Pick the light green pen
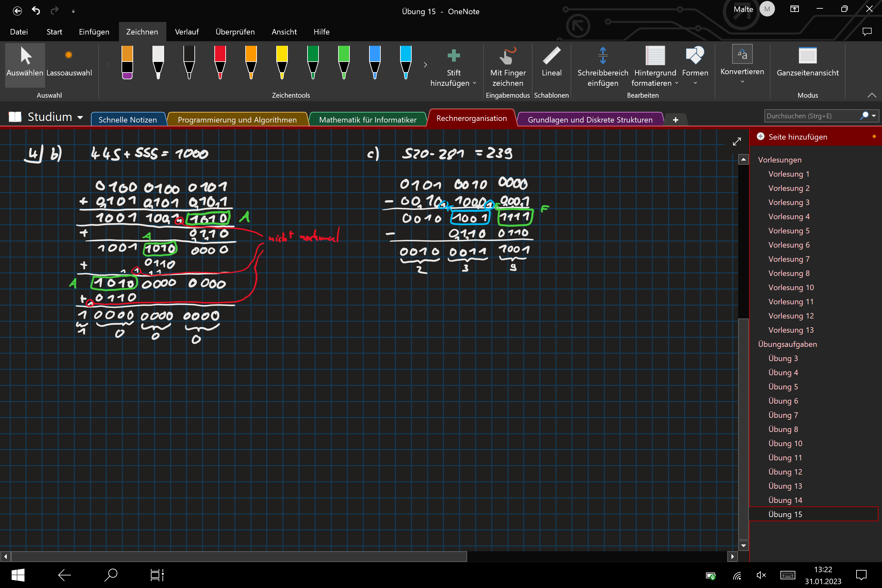Viewport: 882px width, 588px height. [344, 62]
